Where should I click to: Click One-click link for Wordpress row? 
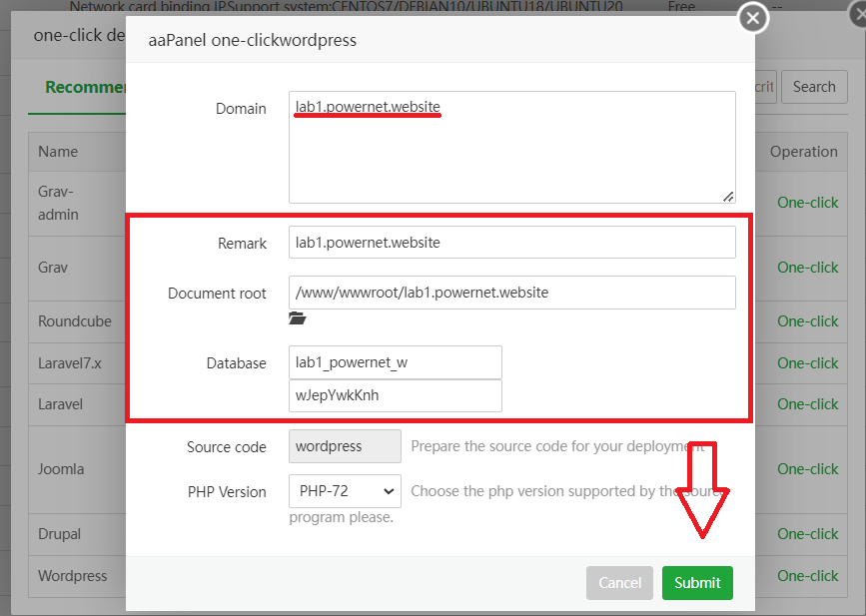(x=807, y=576)
